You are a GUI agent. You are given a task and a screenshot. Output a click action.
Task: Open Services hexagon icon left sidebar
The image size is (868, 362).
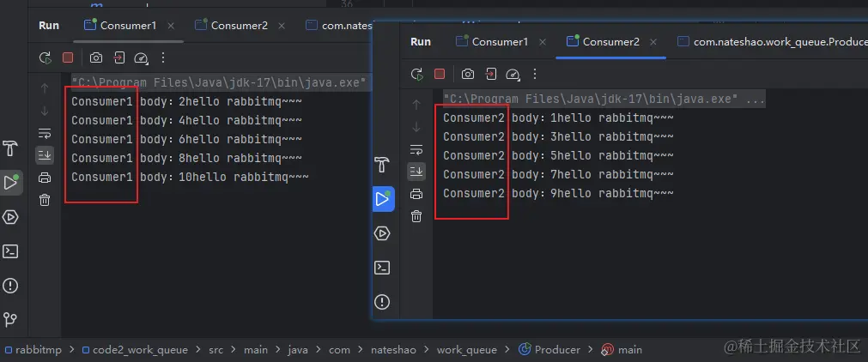10,217
